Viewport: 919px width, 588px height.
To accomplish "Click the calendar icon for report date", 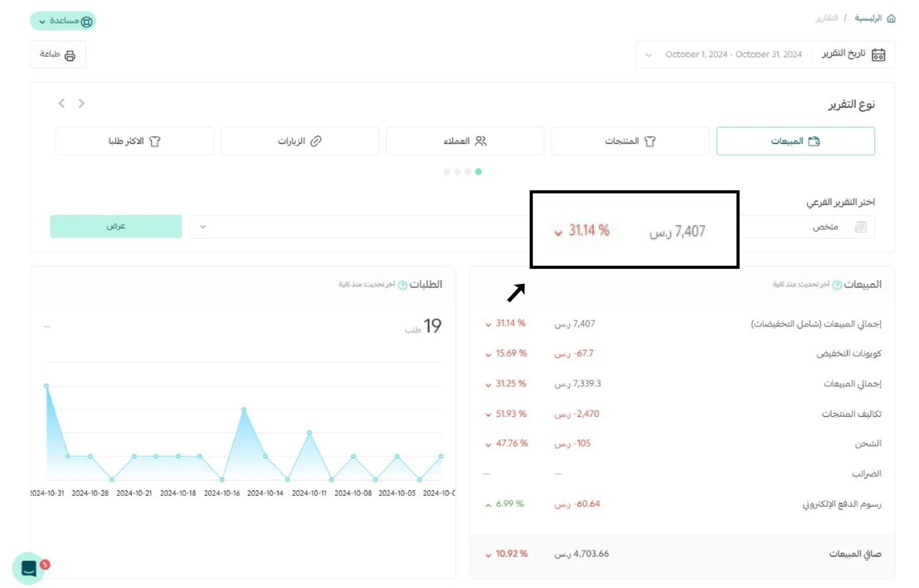I will (x=878, y=55).
